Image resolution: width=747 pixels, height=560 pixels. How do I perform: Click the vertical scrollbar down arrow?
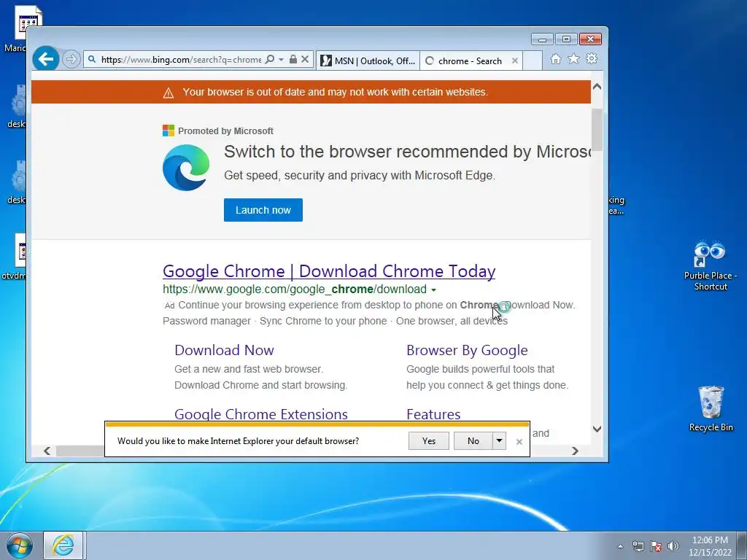point(597,429)
